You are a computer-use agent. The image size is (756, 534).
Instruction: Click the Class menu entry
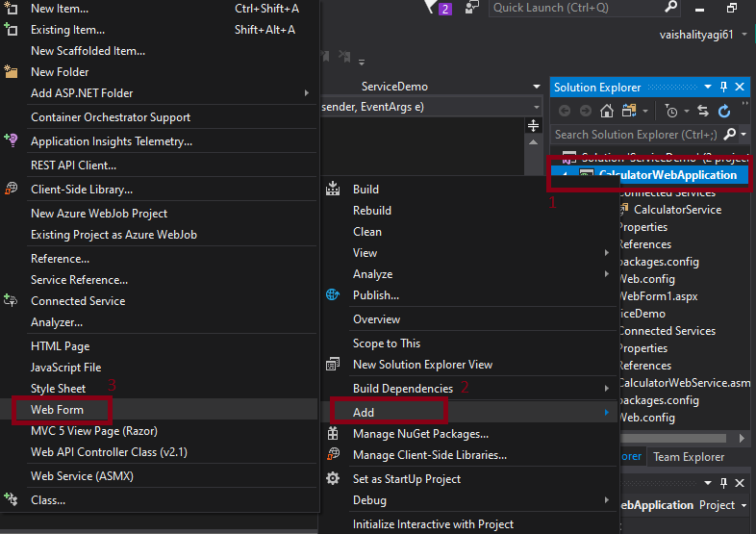click(159, 500)
